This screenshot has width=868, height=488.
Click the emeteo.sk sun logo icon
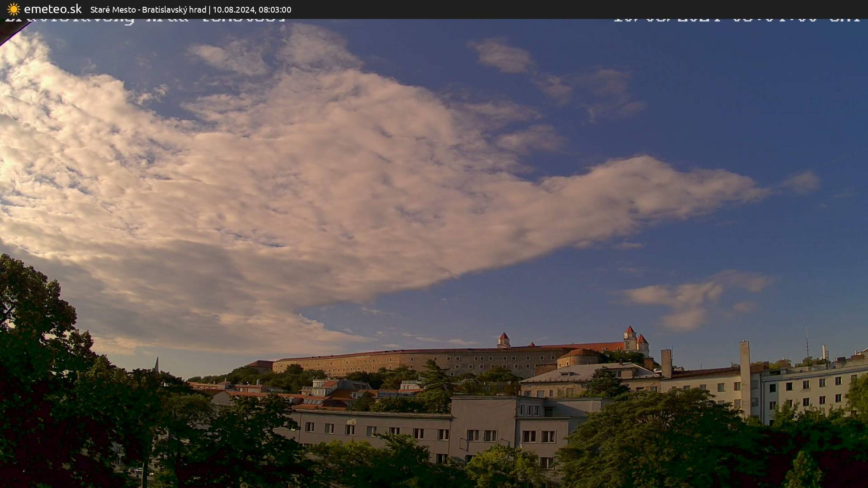tap(14, 9)
